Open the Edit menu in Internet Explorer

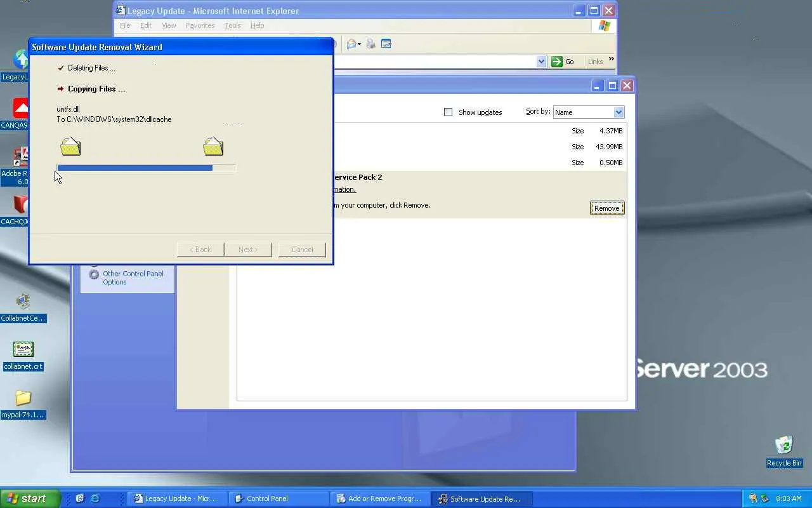coord(146,25)
